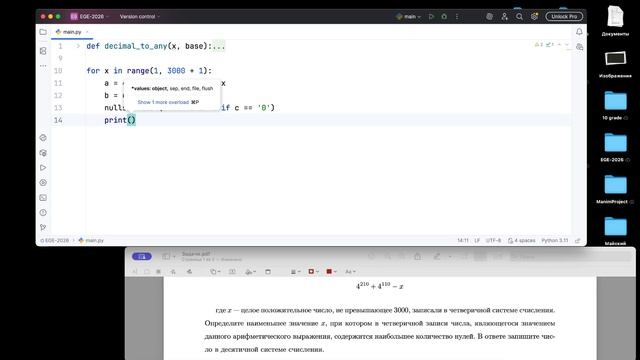Open the main run configuration dropdown
Image resolution: width=640 pixels, height=360 pixels.
(x=408, y=17)
